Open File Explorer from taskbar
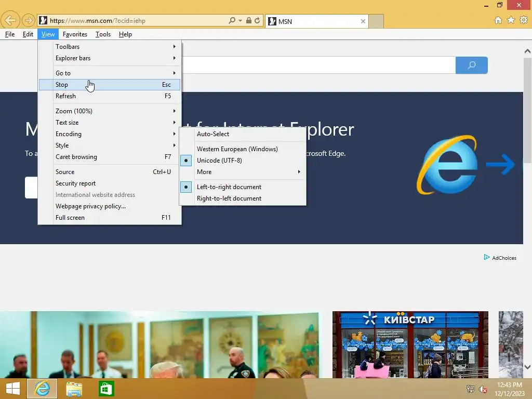 coord(74,389)
